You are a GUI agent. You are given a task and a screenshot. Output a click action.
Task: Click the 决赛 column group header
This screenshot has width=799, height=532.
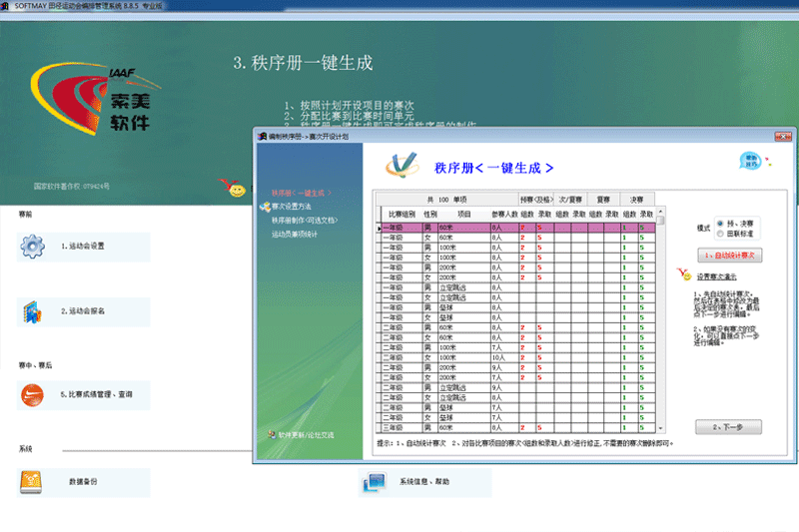(637, 200)
